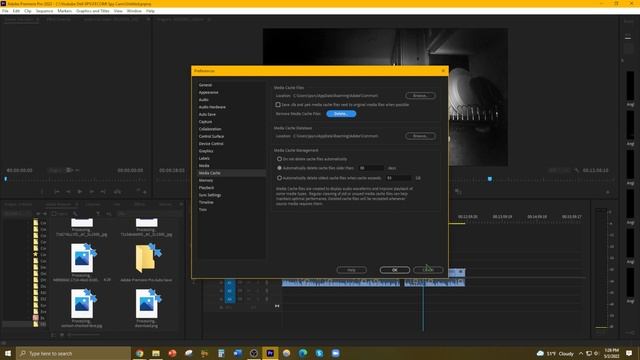The image size is (640, 360).
Task: Click the starred favorite folder in tree
Action: [36, 254]
